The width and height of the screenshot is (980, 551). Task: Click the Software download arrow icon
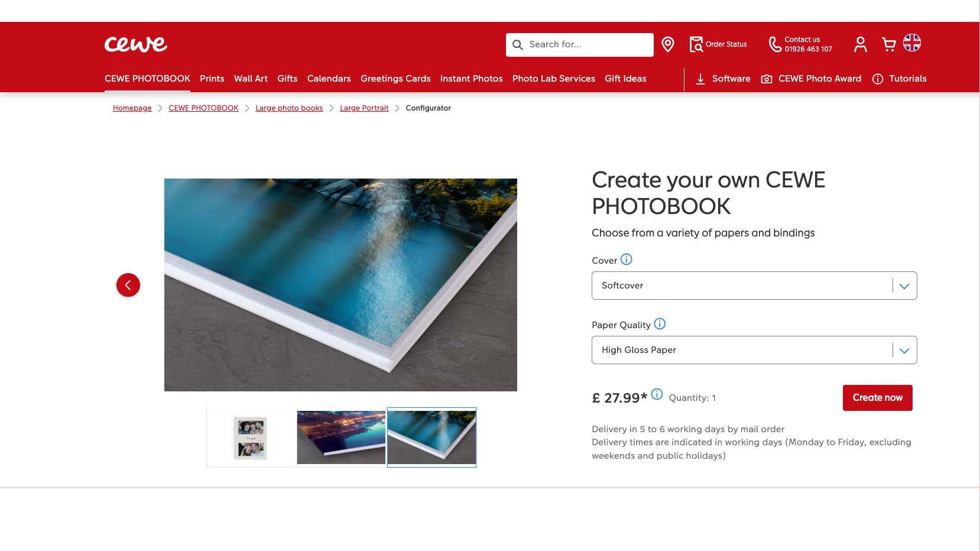coord(700,79)
